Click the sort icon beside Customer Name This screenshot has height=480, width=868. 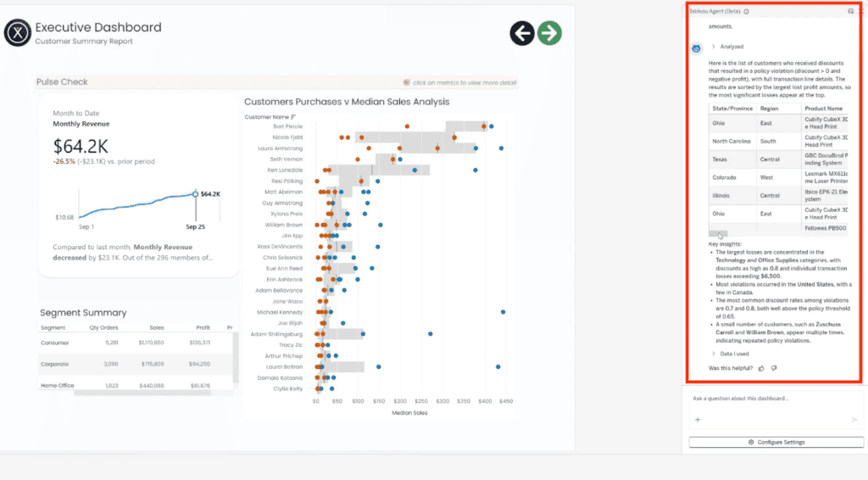point(292,117)
